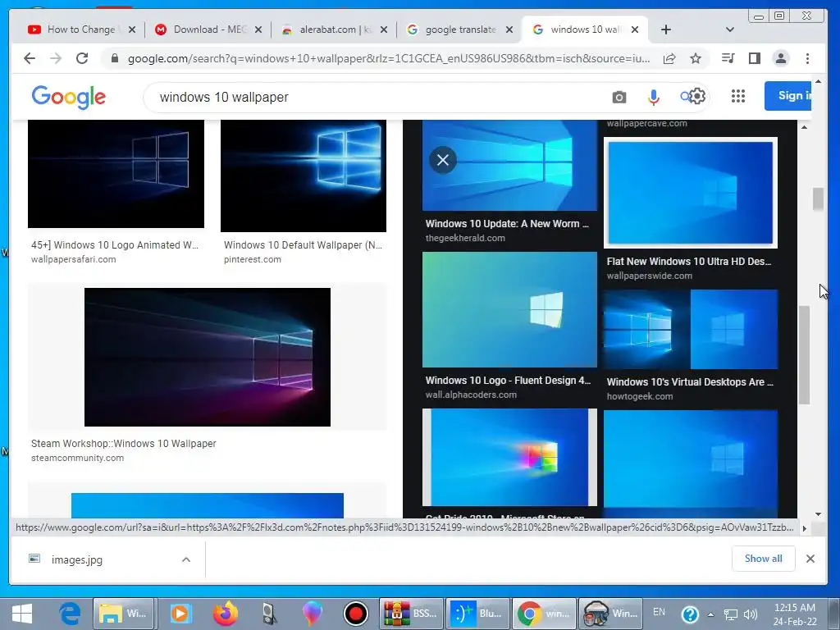Open the Chrome profile avatar
This screenshot has width=840, height=630.
(x=781, y=58)
